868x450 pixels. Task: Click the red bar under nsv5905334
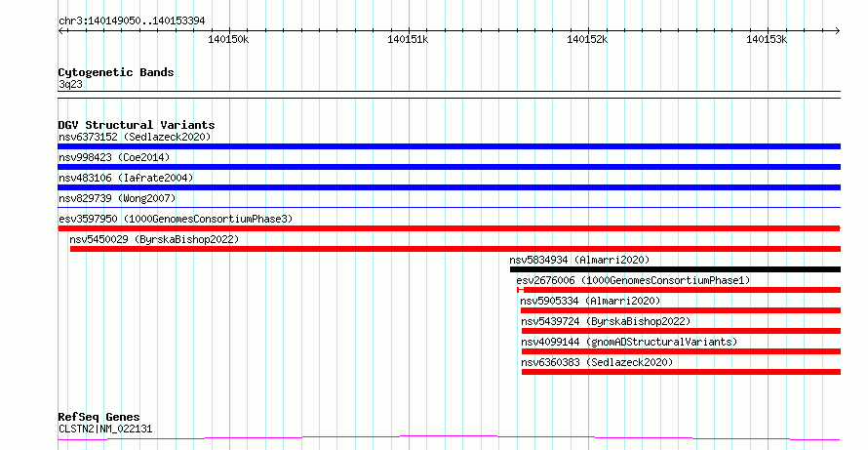pos(681,310)
